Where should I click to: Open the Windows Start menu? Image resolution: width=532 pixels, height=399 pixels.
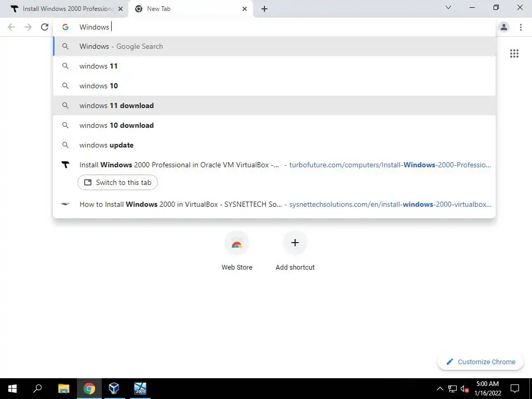coord(12,389)
